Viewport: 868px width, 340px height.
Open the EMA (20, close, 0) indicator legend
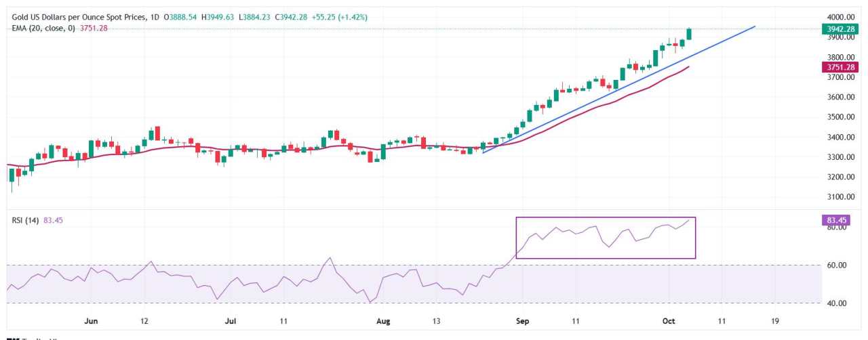(44, 28)
